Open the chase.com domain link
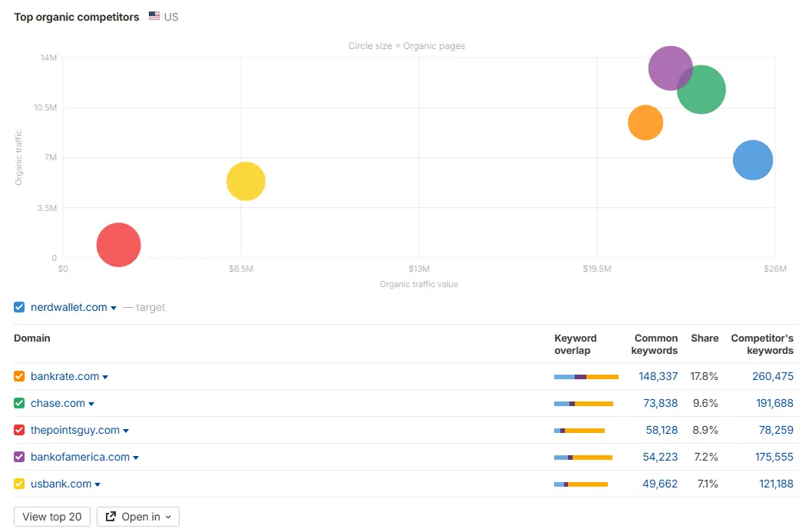This screenshot has width=812, height=532. pyautogui.click(x=58, y=403)
